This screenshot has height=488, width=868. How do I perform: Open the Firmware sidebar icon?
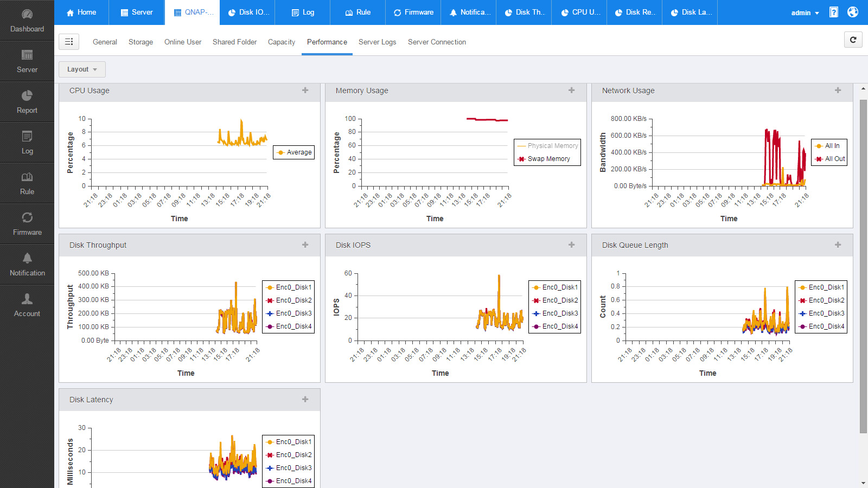pos(27,223)
